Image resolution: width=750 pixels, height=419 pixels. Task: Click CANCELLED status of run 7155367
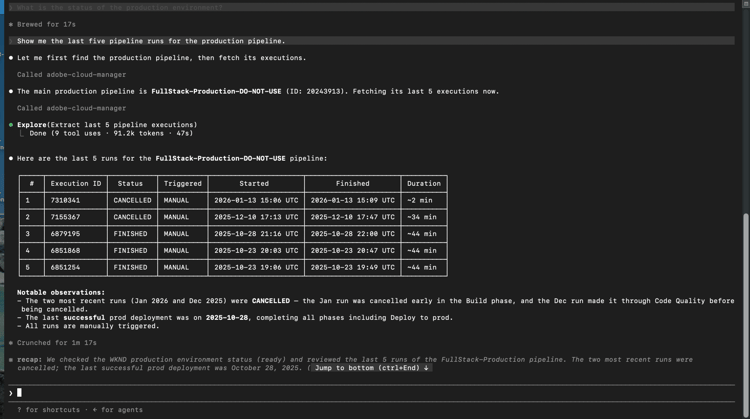click(132, 217)
